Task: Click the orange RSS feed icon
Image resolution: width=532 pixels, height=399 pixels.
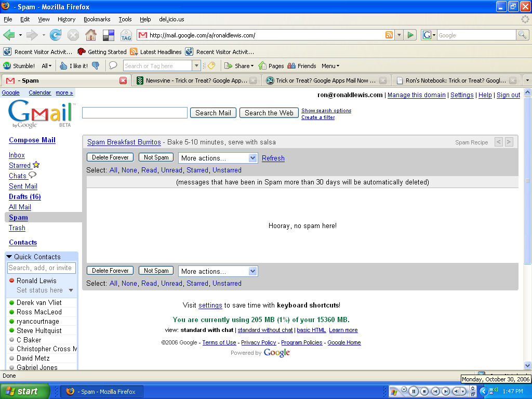Action: [x=389, y=35]
